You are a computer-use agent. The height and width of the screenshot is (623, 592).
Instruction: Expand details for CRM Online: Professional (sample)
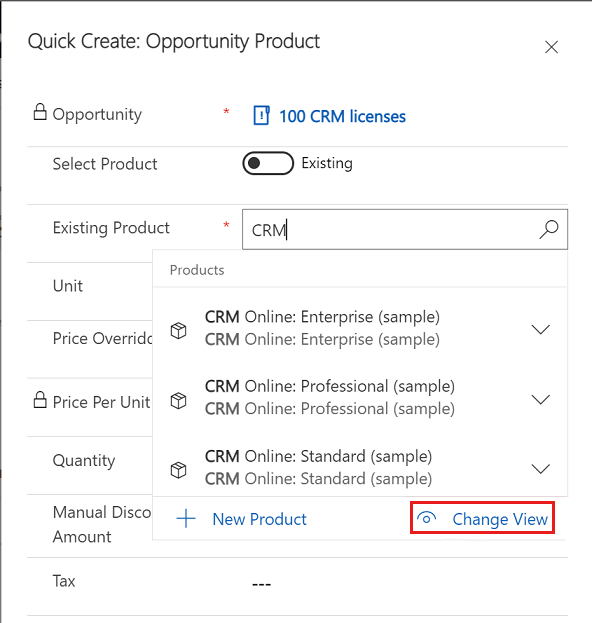pyautogui.click(x=541, y=399)
